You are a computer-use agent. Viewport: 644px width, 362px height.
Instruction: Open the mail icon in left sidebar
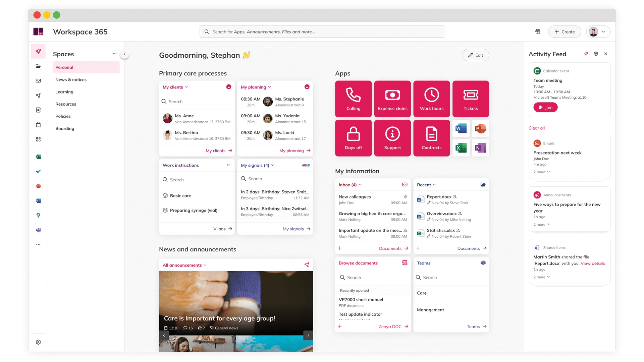pyautogui.click(x=38, y=81)
